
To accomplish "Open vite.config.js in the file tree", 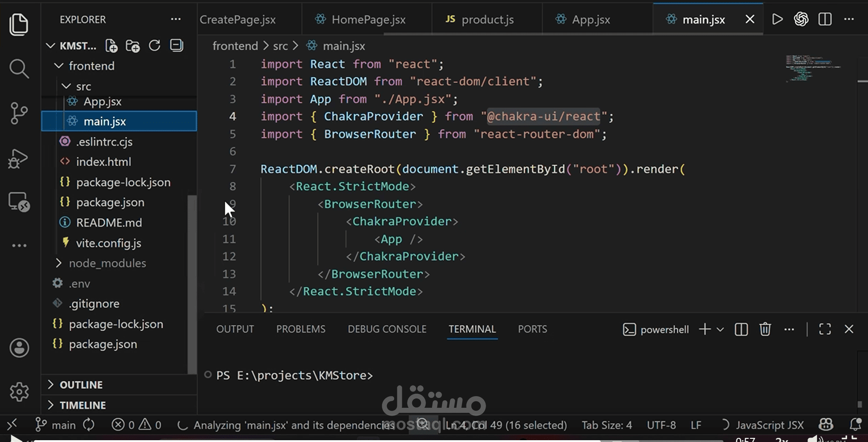I will [108, 243].
